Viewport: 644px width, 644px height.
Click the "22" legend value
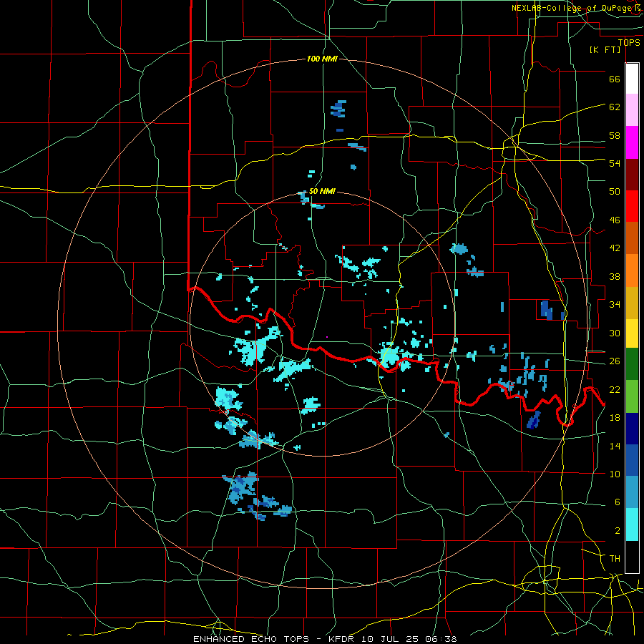[615, 389]
